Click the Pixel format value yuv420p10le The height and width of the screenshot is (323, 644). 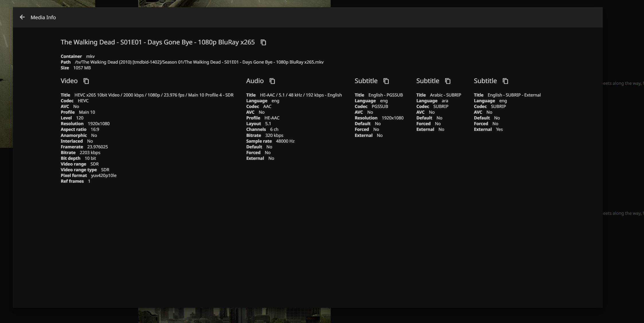(x=104, y=176)
